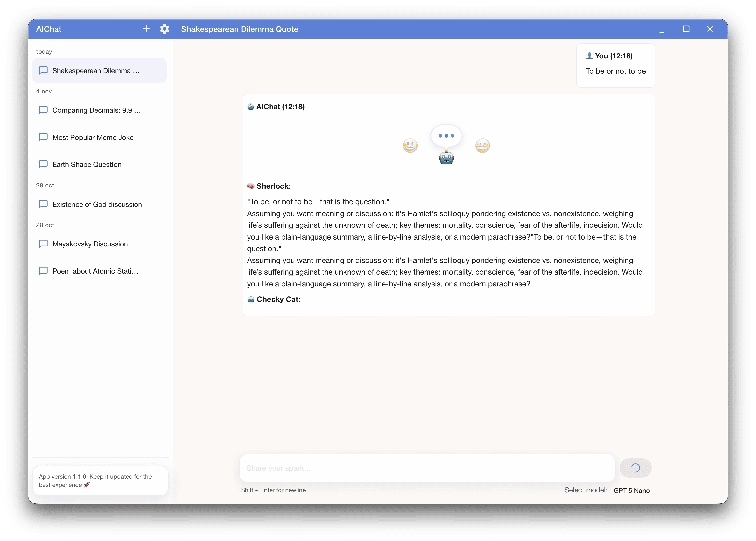Click the plus icon for new chat
Screen dimensions: 756x541
tap(146, 29)
